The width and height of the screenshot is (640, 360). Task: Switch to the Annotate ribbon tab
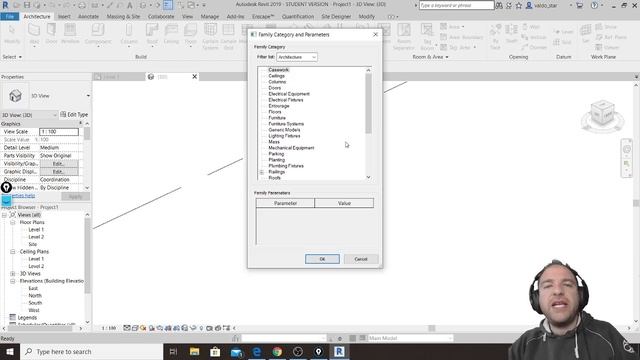click(x=88, y=16)
